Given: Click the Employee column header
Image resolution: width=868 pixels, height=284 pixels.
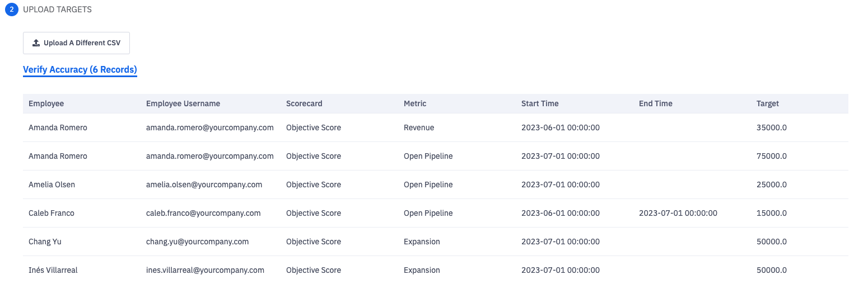Looking at the screenshot, I should 46,103.
